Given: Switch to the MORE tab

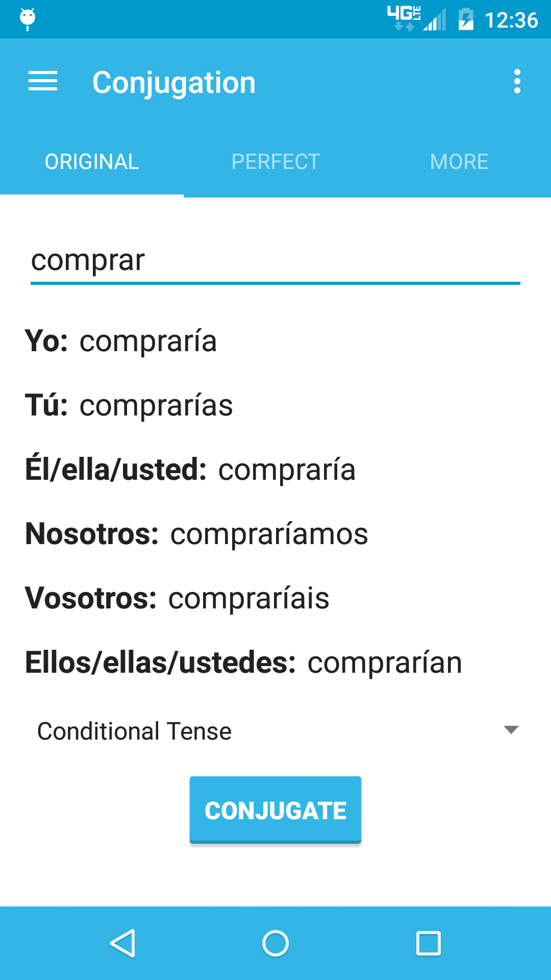Looking at the screenshot, I should click(459, 162).
